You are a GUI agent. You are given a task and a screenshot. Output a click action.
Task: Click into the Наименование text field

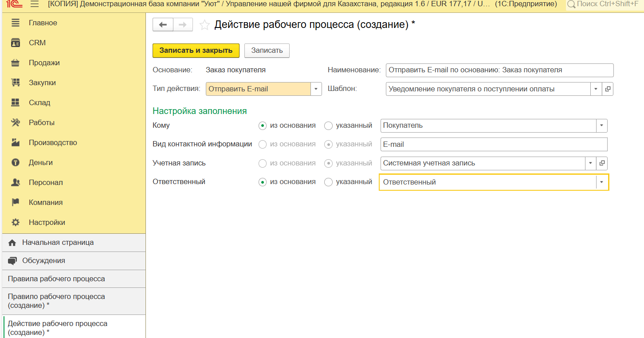point(499,70)
